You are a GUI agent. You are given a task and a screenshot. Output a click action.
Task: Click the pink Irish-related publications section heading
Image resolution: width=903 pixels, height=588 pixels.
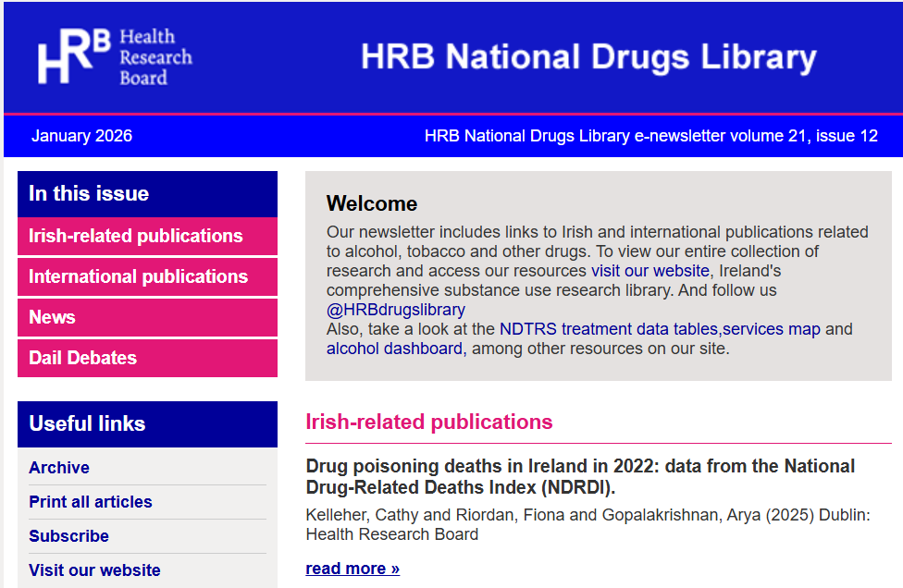429,422
